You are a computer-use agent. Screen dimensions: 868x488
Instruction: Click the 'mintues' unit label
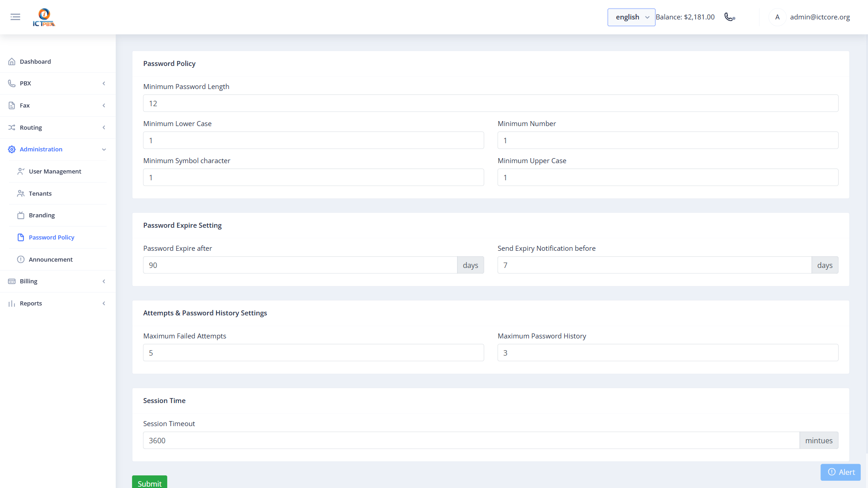[819, 441]
